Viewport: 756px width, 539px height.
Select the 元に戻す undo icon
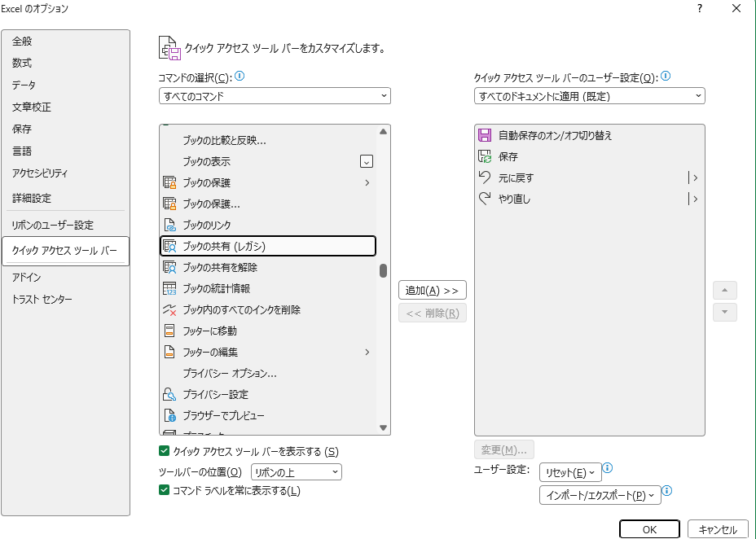point(485,177)
